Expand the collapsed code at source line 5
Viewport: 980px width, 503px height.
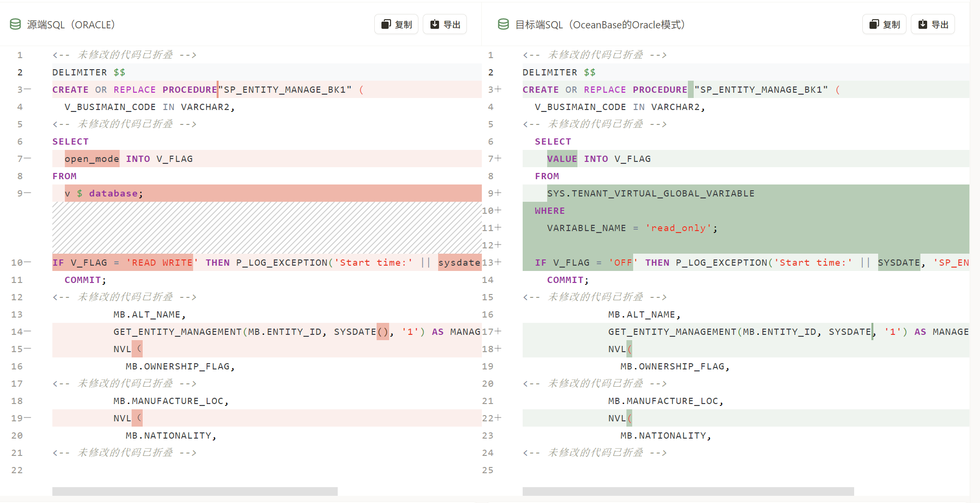coord(124,124)
